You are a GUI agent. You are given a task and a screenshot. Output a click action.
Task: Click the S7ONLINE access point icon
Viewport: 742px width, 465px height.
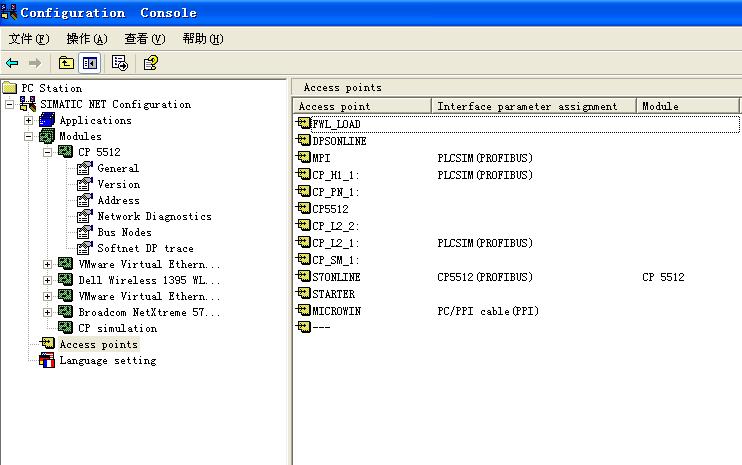click(303, 276)
